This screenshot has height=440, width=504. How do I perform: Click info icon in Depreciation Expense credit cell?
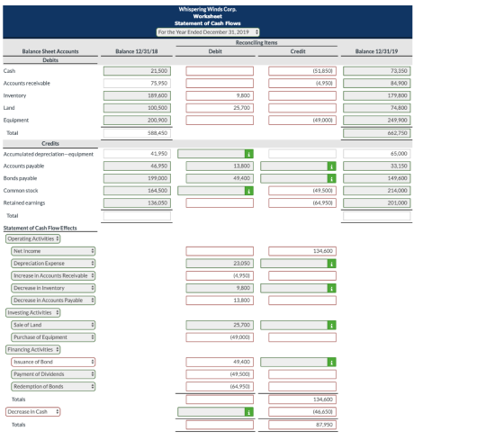332,264
